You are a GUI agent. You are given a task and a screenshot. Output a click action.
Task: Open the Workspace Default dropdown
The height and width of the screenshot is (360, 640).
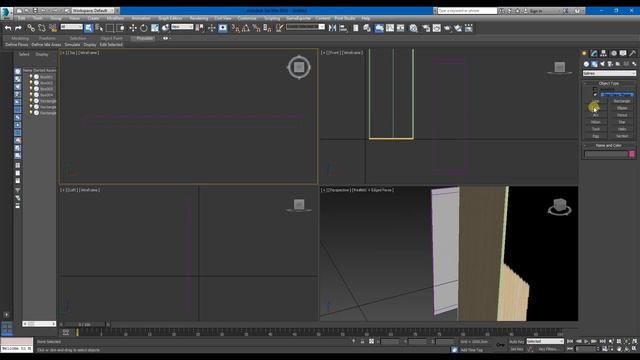point(93,11)
